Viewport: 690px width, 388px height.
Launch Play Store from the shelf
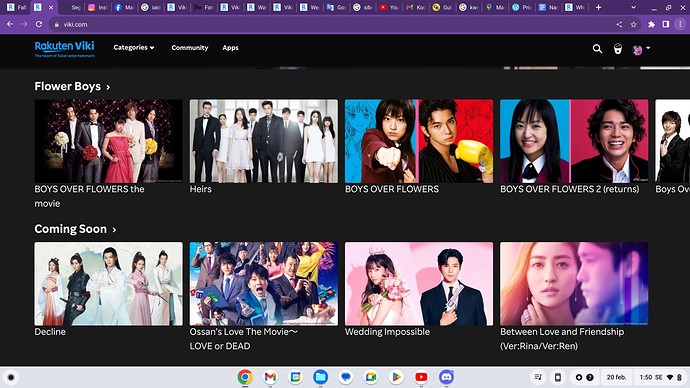tap(396, 377)
